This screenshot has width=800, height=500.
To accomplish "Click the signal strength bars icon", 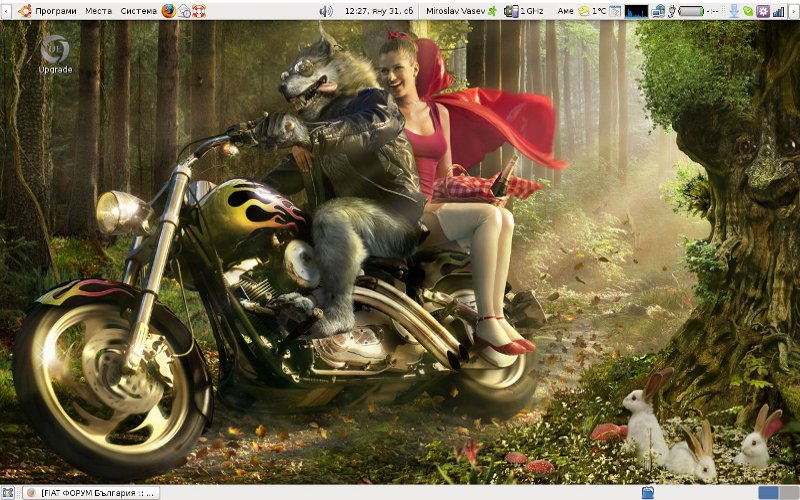I will click(778, 11).
